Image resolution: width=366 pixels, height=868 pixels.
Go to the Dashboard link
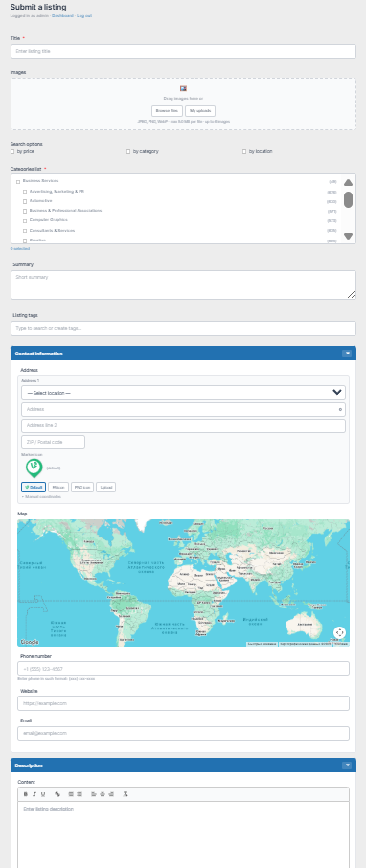point(62,16)
